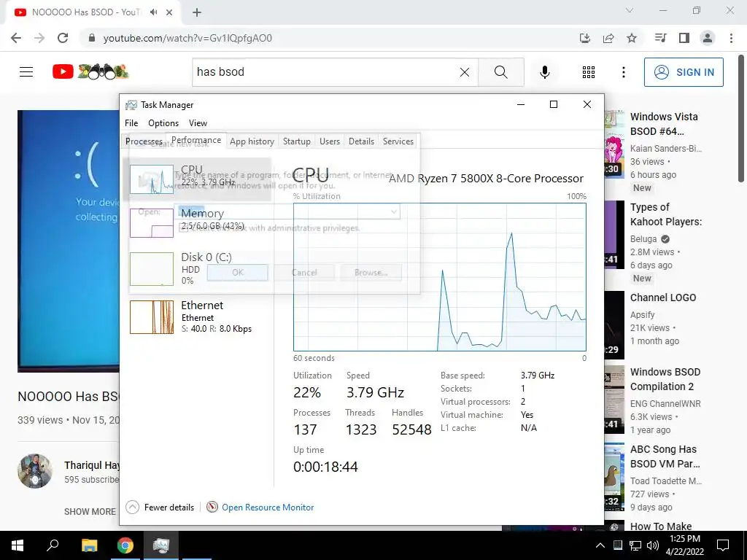747x560 pixels.
Task: Open Windows BSOD Compilation 2 video
Action: click(665, 379)
